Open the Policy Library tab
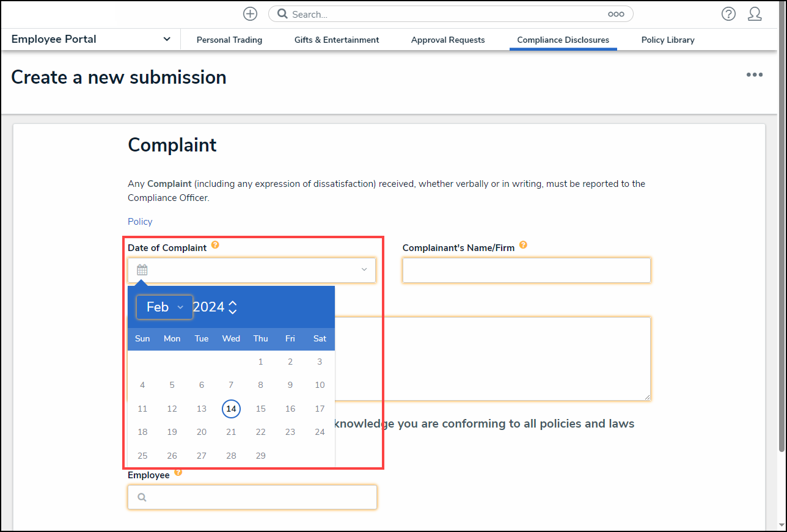Screen dimensions: 787x532 pos(667,40)
